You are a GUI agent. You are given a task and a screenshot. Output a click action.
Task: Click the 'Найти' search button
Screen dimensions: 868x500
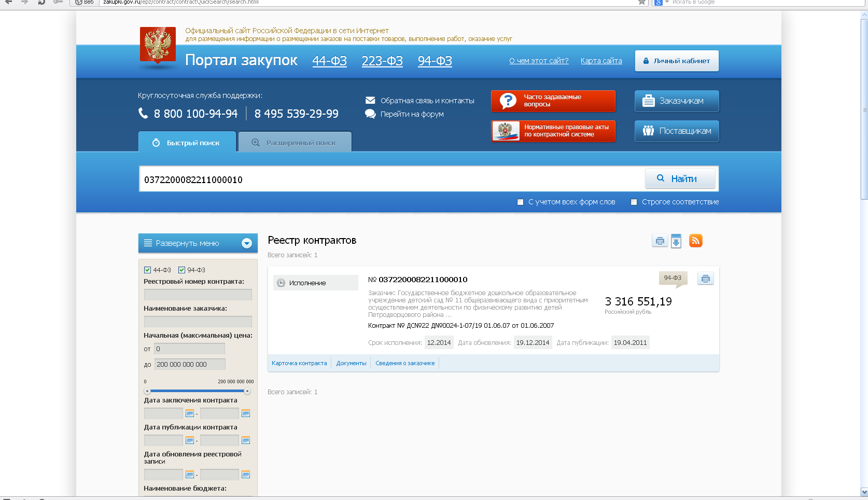tap(680, 178)
